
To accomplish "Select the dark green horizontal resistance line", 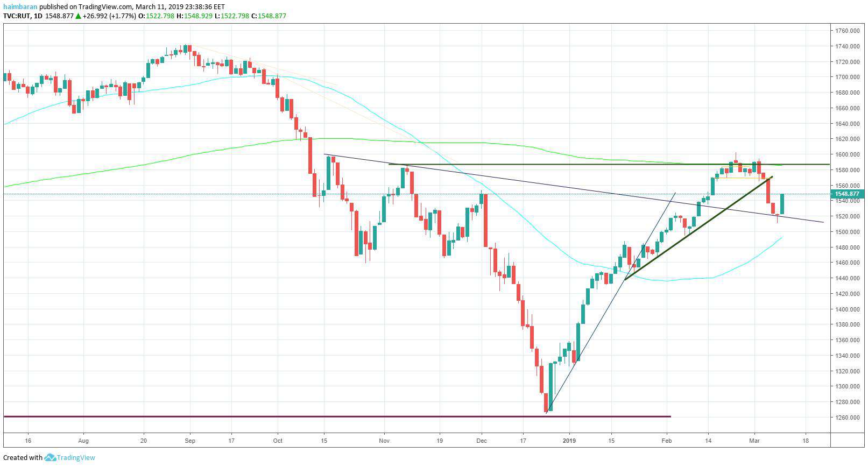I will point(609,164).
